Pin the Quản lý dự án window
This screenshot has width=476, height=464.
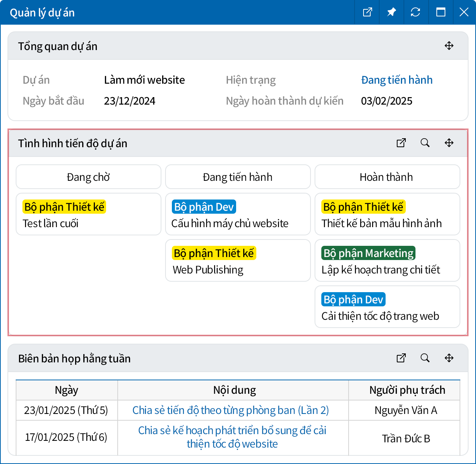391,12
